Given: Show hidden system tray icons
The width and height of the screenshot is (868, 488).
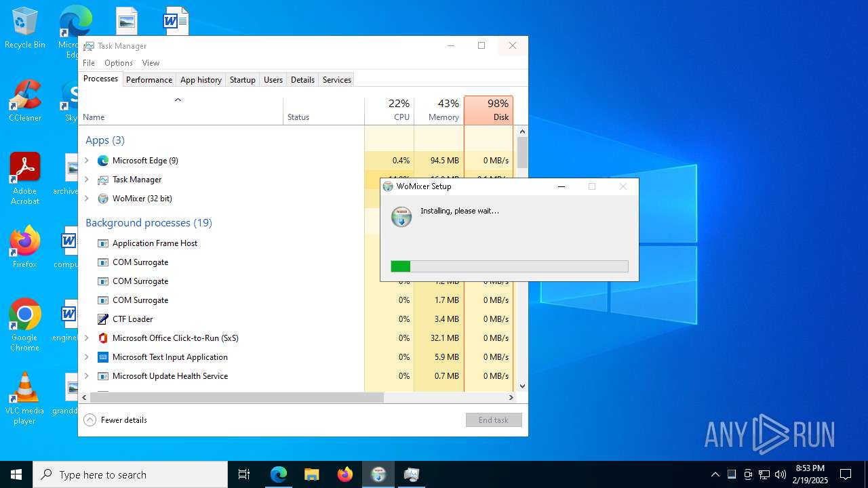Looking at the screenshot, I should click(715, 474).
